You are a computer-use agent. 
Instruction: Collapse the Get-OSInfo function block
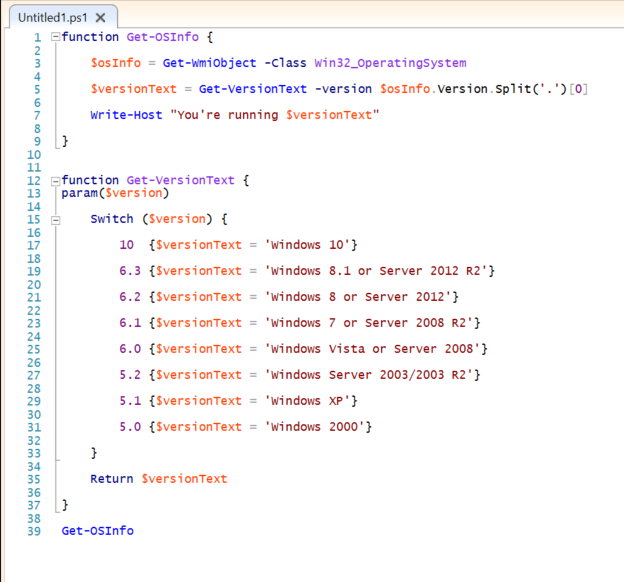[54, 37]
